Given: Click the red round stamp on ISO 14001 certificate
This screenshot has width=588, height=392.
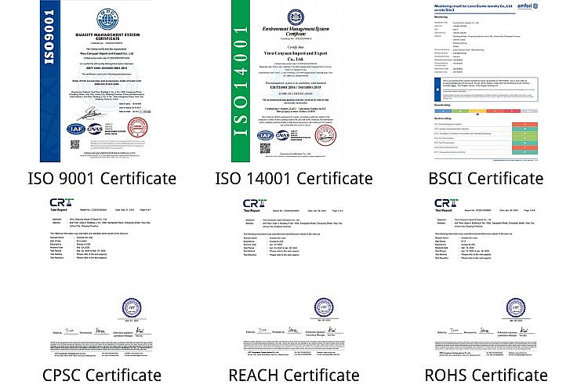Looking at the screenshot, I should click(325, 136).
